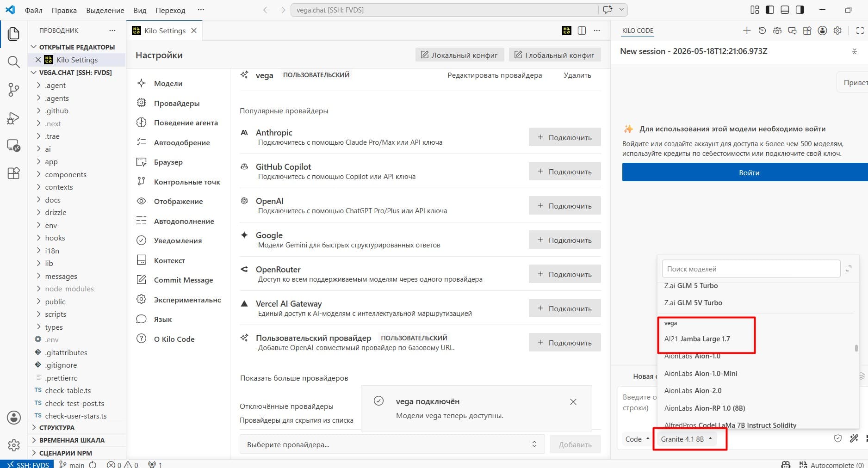The image size is (868, 468).
Task: Open Kilo Code settings gear icon
Action: pos(837,31)
